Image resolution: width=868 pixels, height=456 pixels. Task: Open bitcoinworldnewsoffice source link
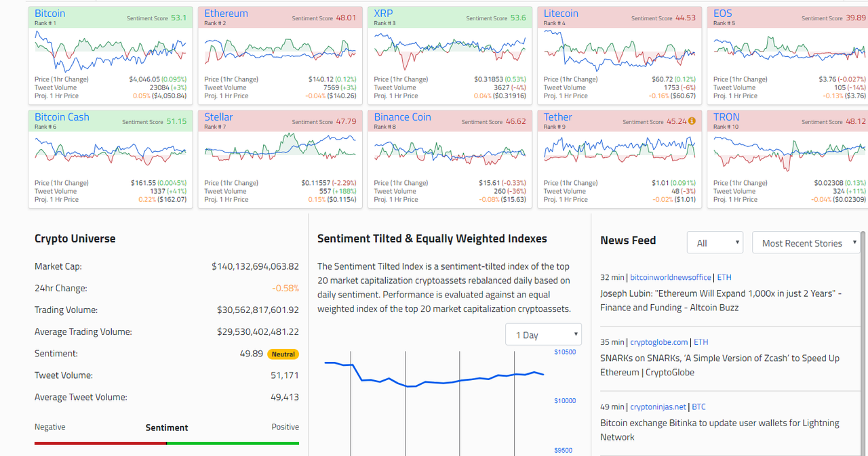671,277
